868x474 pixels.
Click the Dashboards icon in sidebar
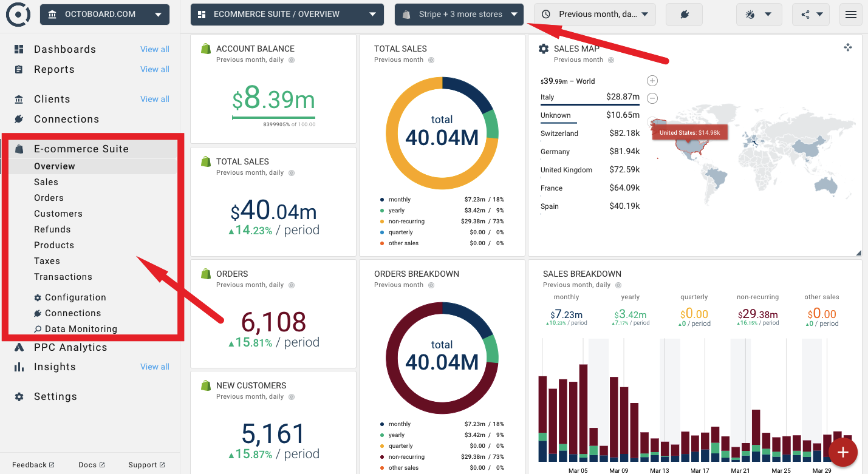pos(19,49)
